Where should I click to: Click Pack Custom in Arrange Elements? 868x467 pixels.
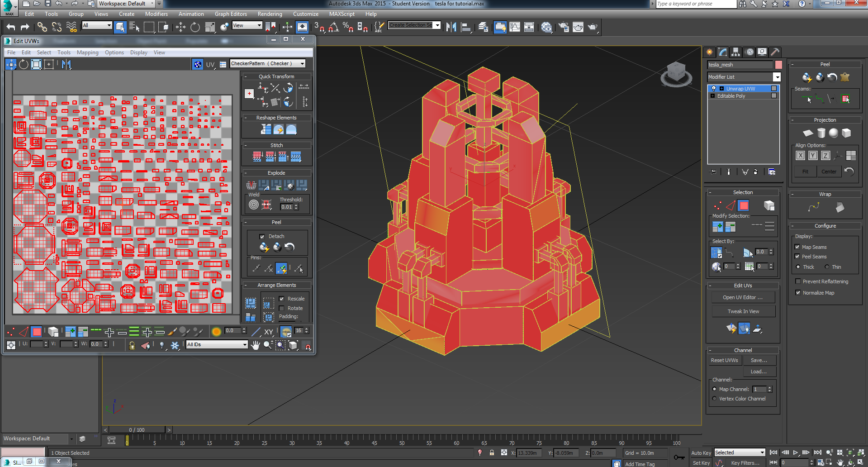[x=251, y=303]
